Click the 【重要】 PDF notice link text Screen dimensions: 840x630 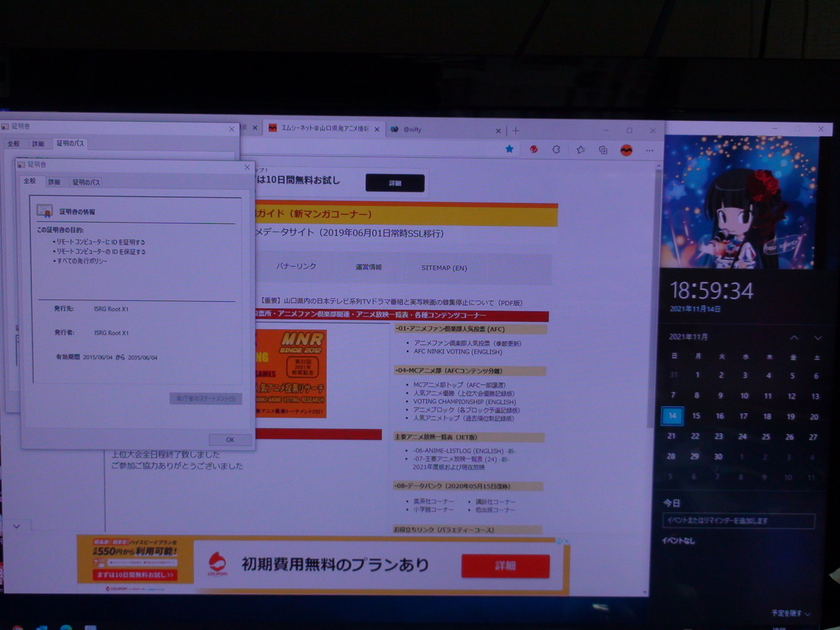click(x=391, y=302)
